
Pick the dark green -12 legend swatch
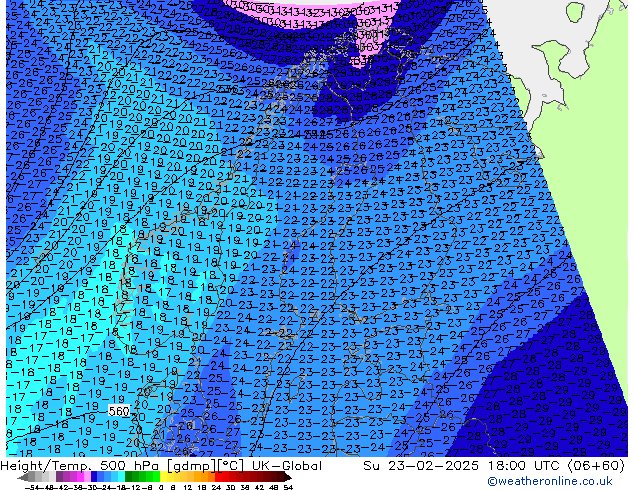tap(129, 478)
